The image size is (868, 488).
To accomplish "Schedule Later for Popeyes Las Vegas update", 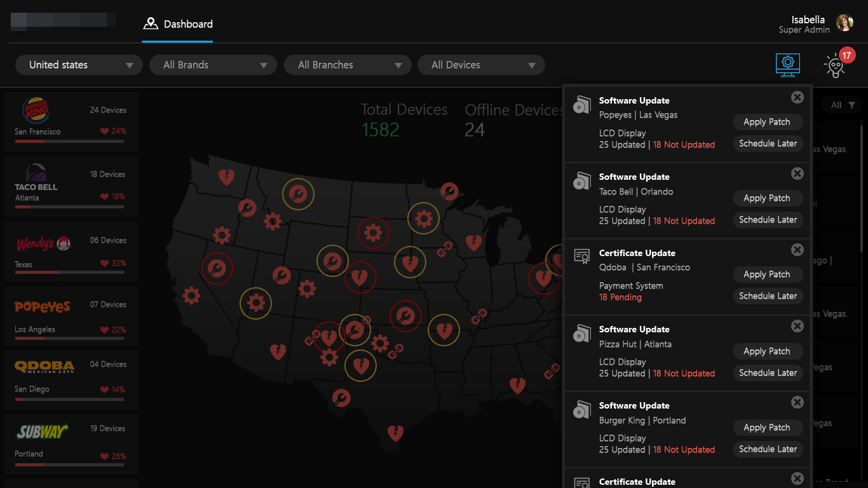I will point(768,144).
